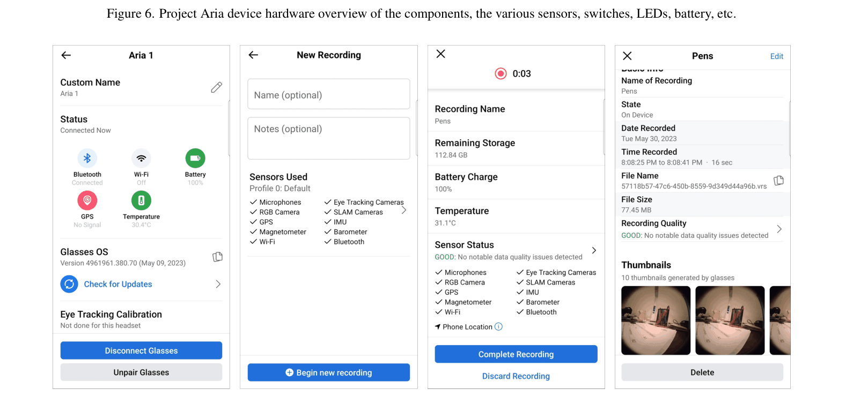This screenshot has height=404, width=868.
Task: Expand Sensor Status details chevron
Action: (x=594, y=250)
